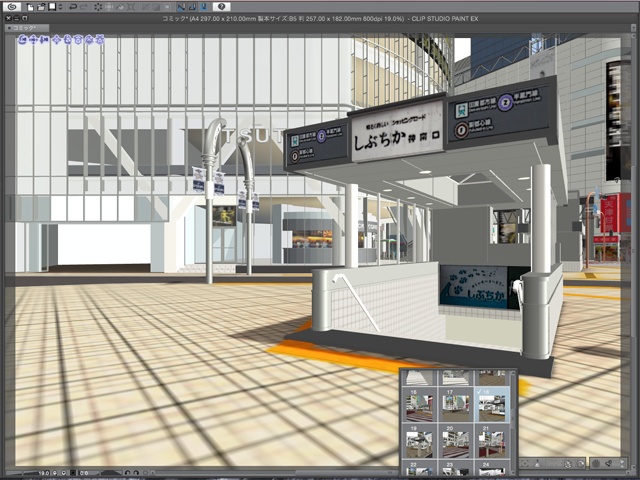Expand the save options stepper arrows
The height and width of the screenshot is (480, 640).
click(60, 7)
